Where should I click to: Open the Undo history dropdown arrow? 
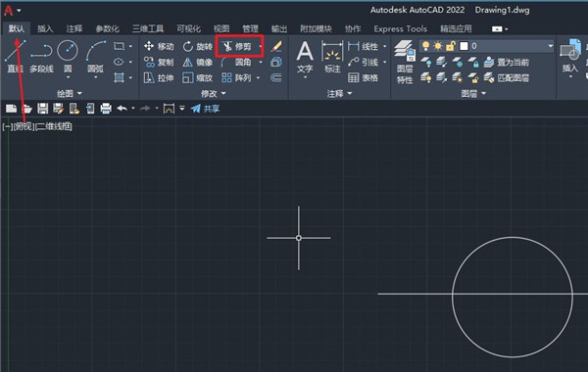[x=133, y=109]
